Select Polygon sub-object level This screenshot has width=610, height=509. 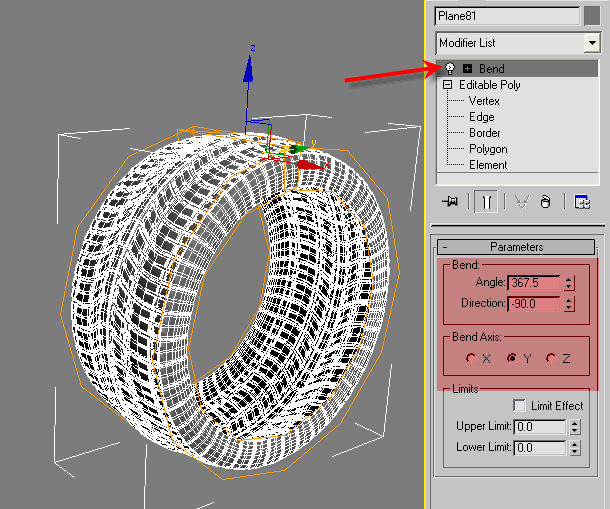[488, 149]
